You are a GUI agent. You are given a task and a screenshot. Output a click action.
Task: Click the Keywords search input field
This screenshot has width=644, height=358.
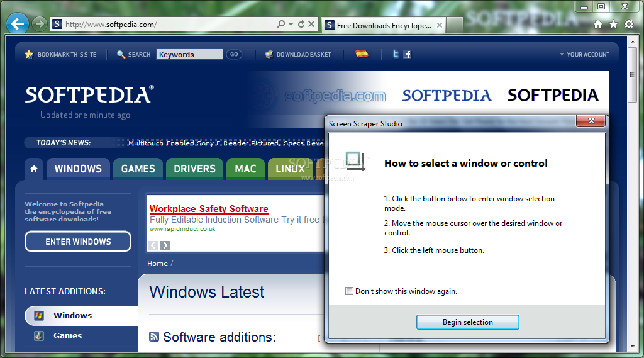click(189, 54)
